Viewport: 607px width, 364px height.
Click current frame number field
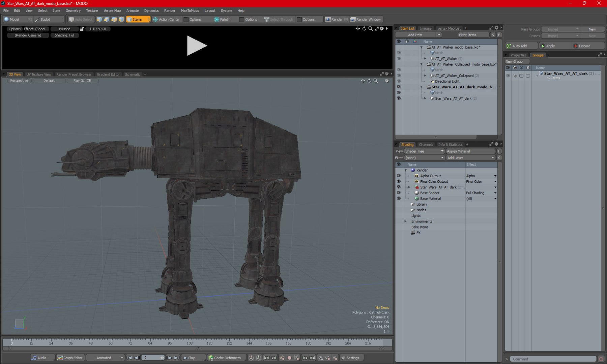point(151,358)
